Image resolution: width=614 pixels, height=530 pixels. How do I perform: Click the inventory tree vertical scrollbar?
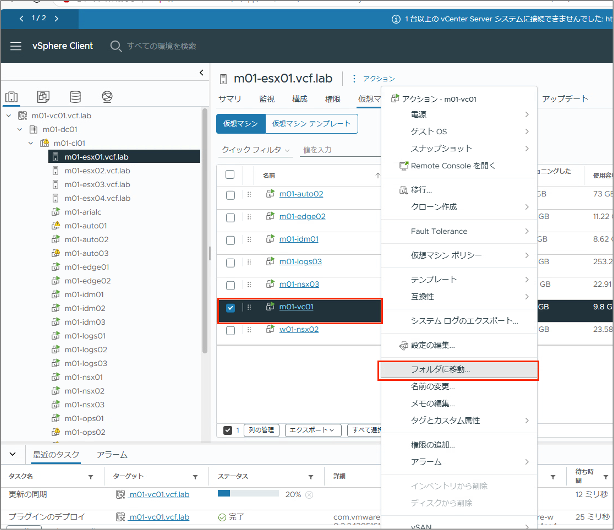tap(204, 231)
